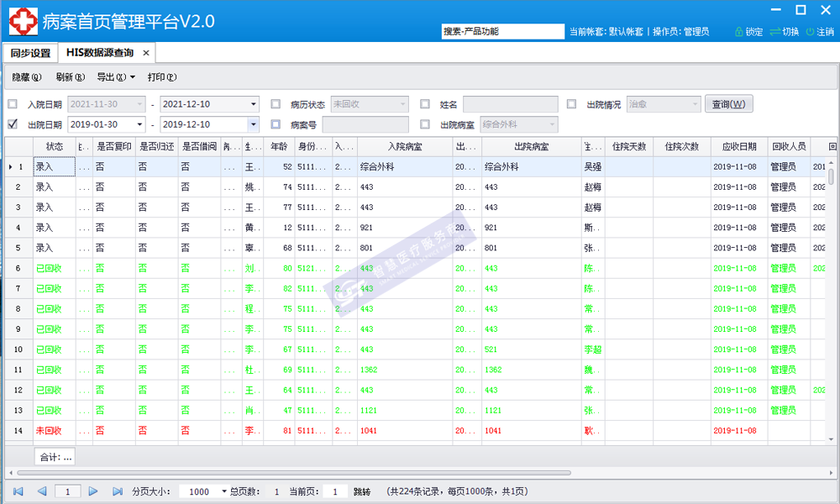Open the 分页大小 page size dropdown

tap(223, 491)
